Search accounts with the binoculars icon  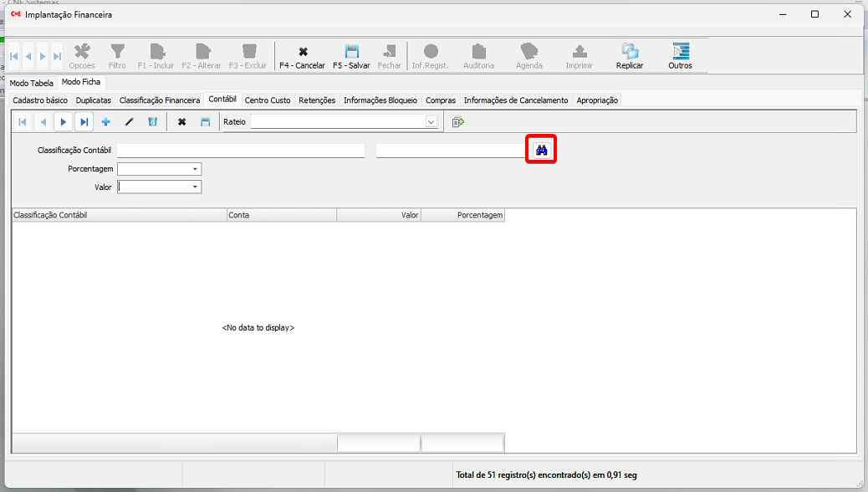point(541,150)
